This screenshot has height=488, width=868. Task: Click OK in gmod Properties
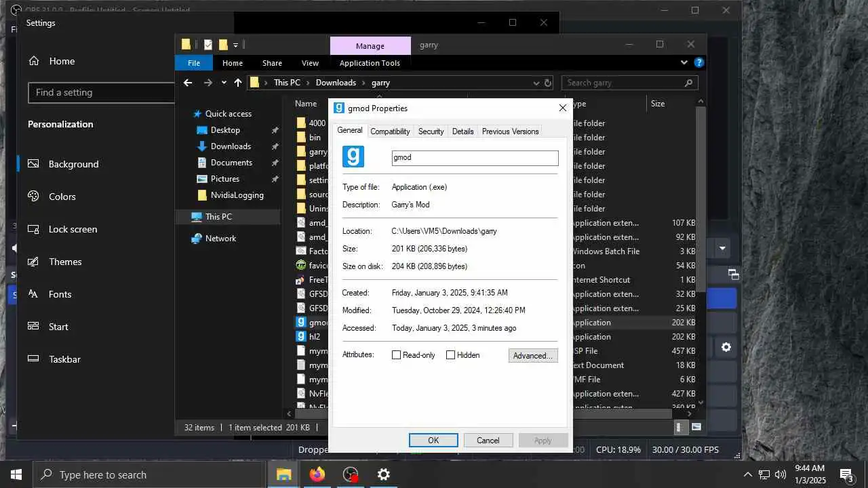coord(433,441)
